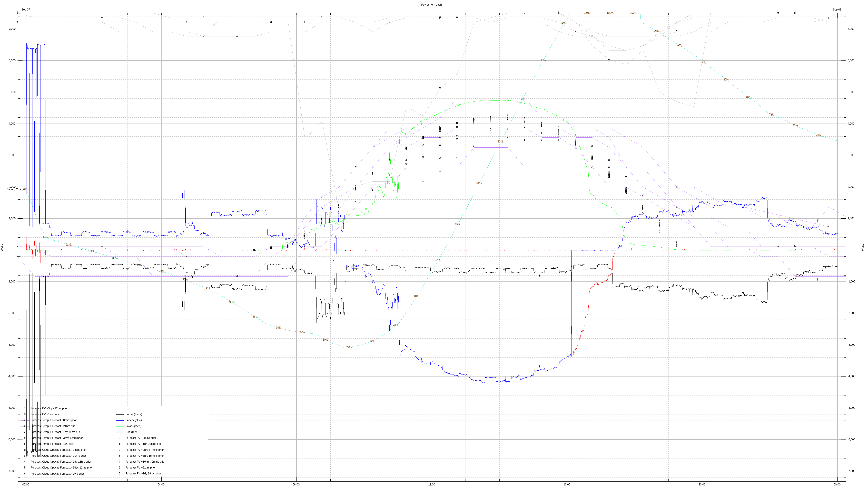Click legend entry "Forecast Cloud Opacity Forecast ~1wk prior"
Viewport: 868px width, 488px height.
[57, 474]
